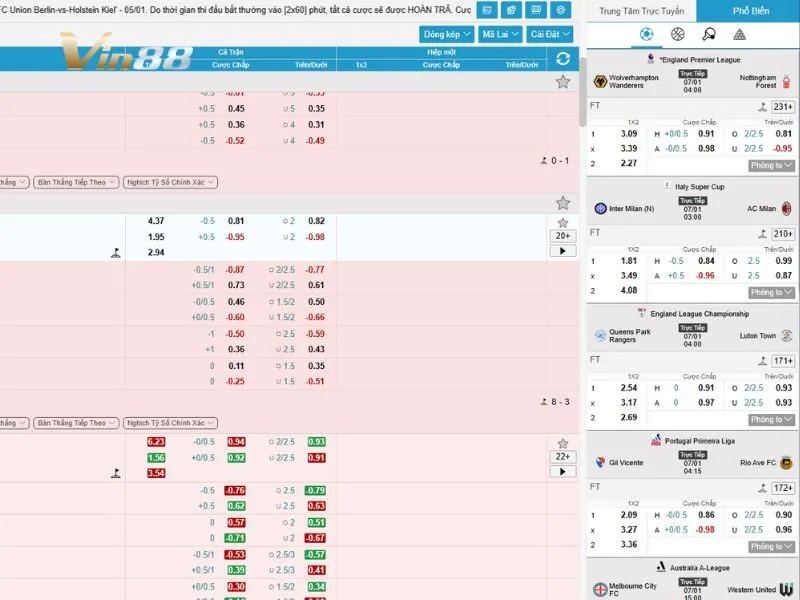This screenshot has width=800, height=600.
Task: Click the Rio Ave FC club crest
Action: point(786,462)
